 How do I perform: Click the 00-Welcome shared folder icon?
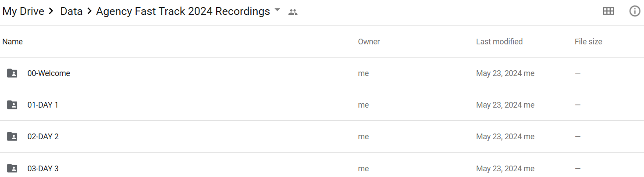(x=12, y=73)
